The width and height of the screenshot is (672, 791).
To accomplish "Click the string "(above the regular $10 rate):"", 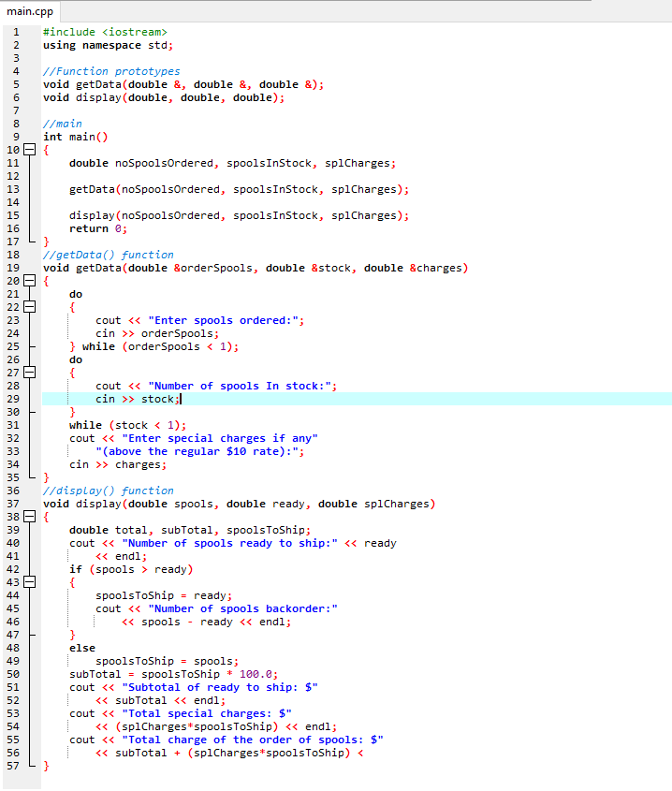I will click(x=197, y=451).
